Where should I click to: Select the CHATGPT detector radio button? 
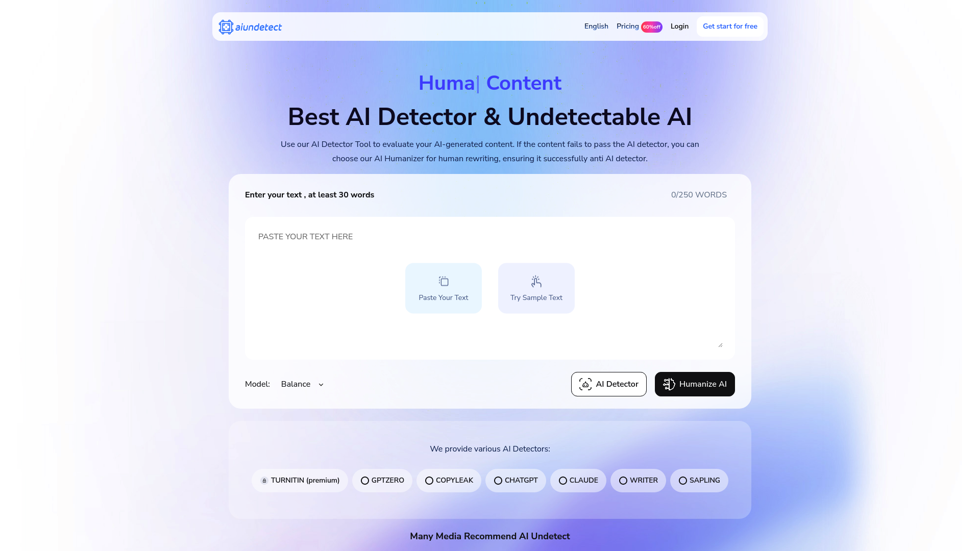click(x=498, y=481)
